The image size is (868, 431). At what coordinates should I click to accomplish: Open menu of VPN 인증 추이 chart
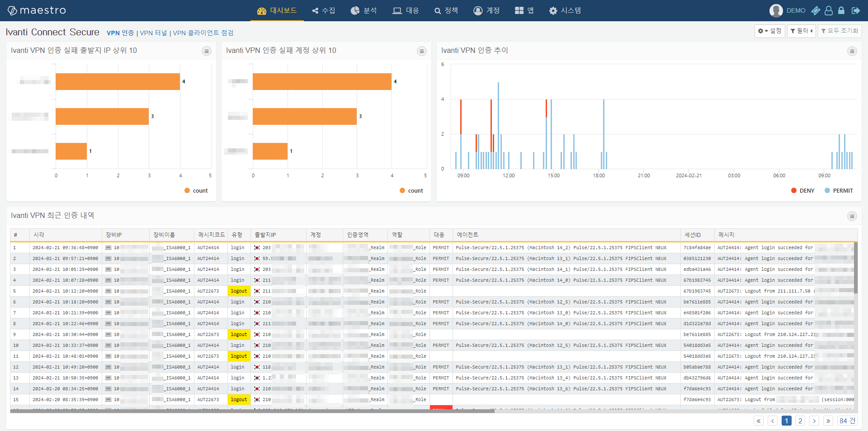852,51
